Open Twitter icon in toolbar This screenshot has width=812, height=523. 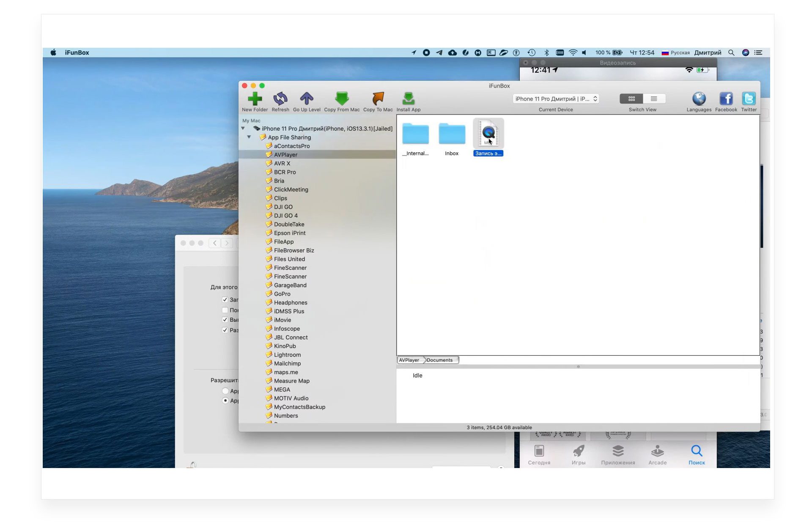pos(749,99)
